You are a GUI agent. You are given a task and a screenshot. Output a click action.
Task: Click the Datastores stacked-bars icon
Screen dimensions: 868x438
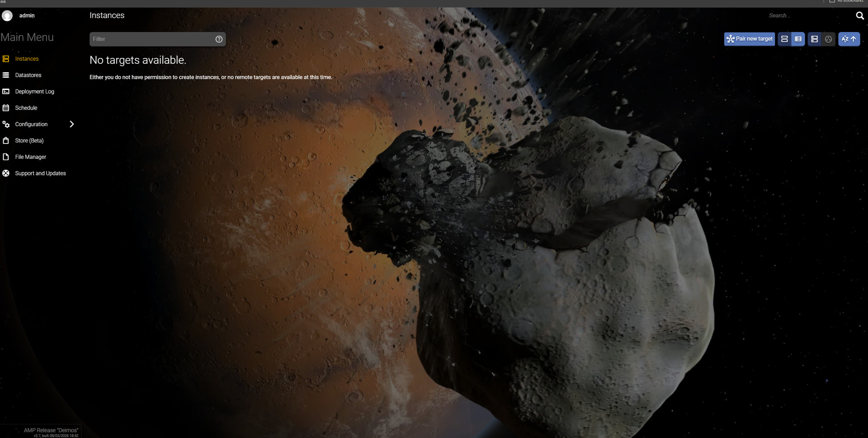[6, 75]
